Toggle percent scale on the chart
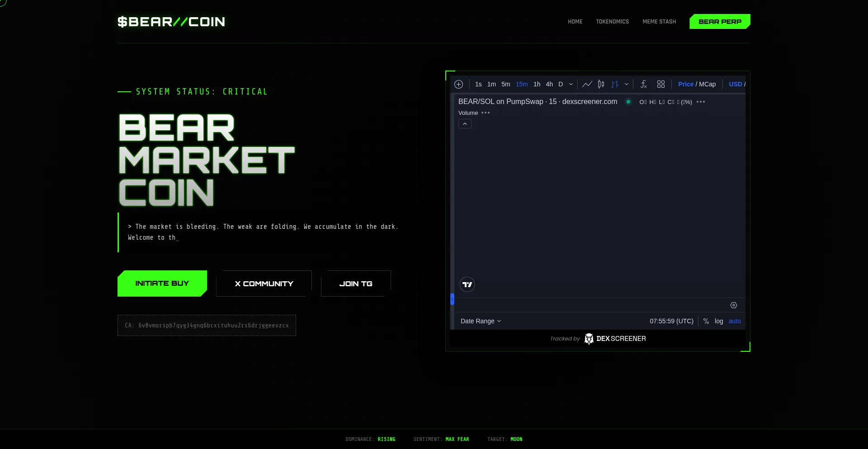868x449 pixels. point(706,321)
